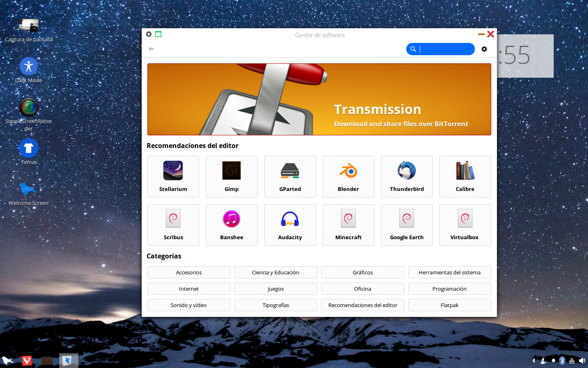This screenshot has width=588, height=368.
Task: Browse the Accesorios category
Action: tap(189, 272)
